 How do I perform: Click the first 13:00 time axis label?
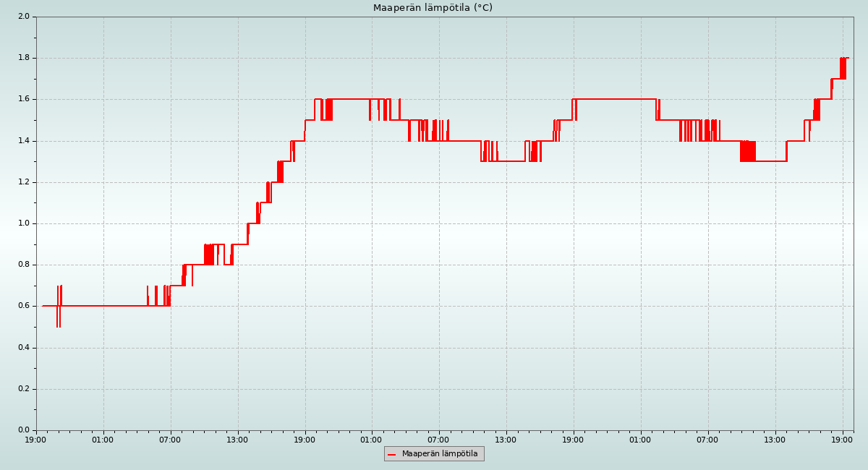click(x=237, y=440)
